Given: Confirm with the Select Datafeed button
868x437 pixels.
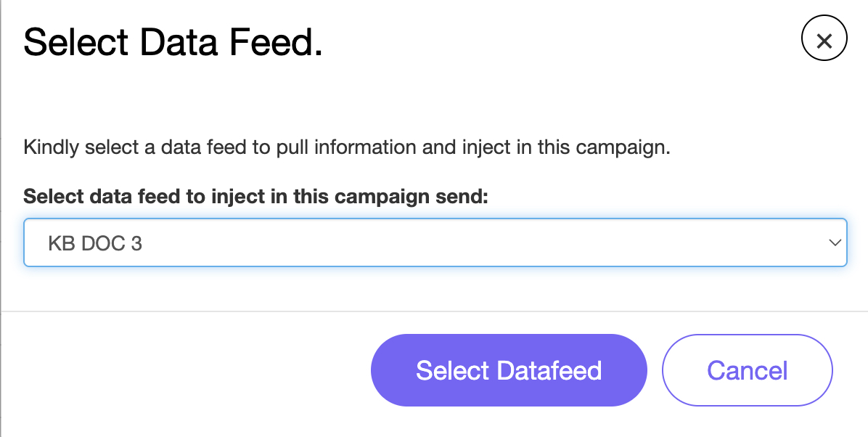Looking at the screenshot, I should click(x=509, y=370).
